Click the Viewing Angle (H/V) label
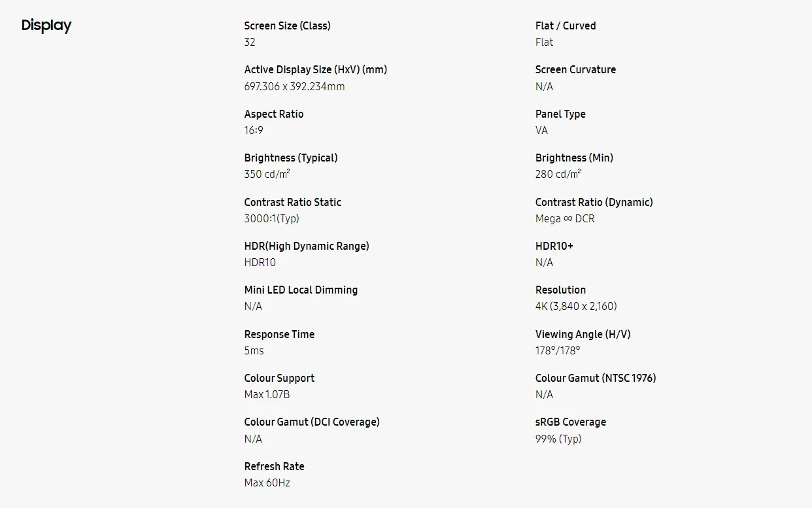The width and height of the screenshot is (812, 508). 583,334
